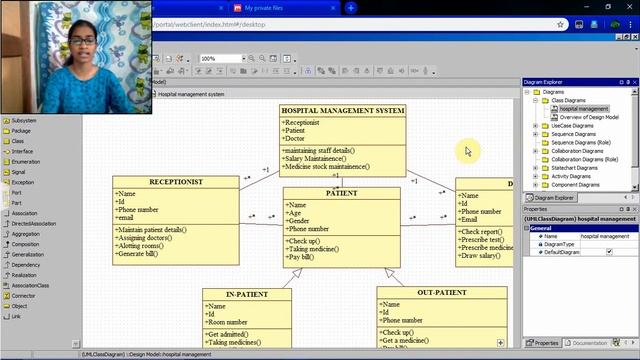
Task: Collapse the Class Diagrams folder
Action: pos(536,100)
